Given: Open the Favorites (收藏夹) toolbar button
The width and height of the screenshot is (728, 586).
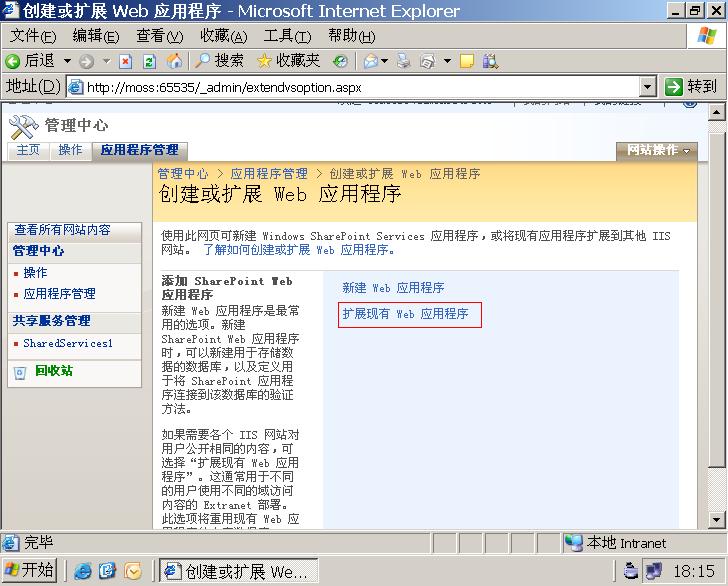Looking at the screenshot, I should coord(288,61).
